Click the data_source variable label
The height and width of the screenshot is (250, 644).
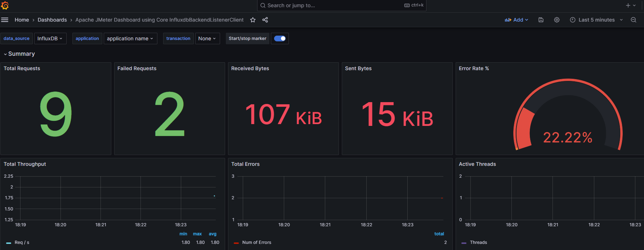click(17, 38)
